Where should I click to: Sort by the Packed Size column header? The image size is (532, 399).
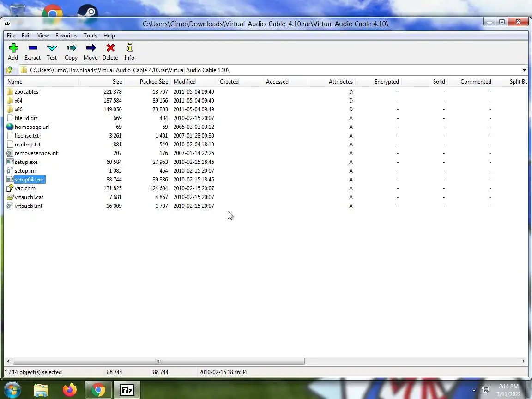148,82
